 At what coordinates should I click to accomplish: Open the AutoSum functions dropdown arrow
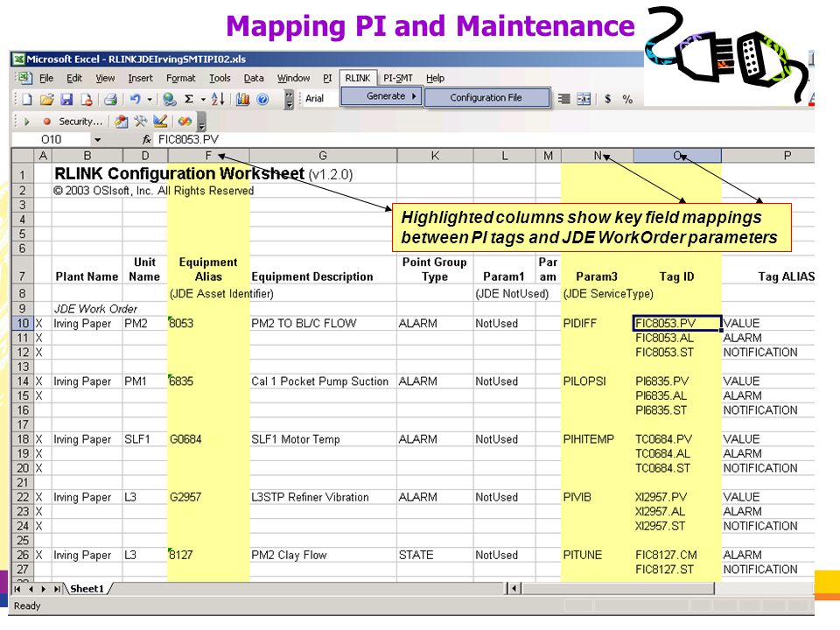click(203, 99)
